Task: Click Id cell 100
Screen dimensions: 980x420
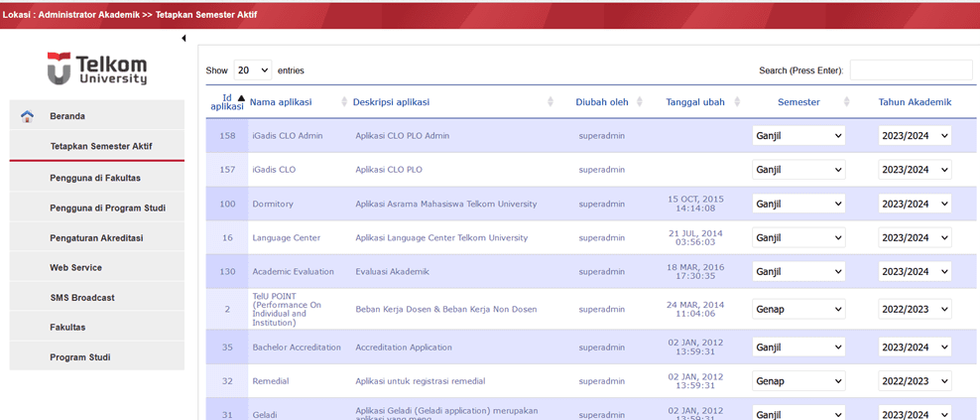Action: click(x=227, y=205)
